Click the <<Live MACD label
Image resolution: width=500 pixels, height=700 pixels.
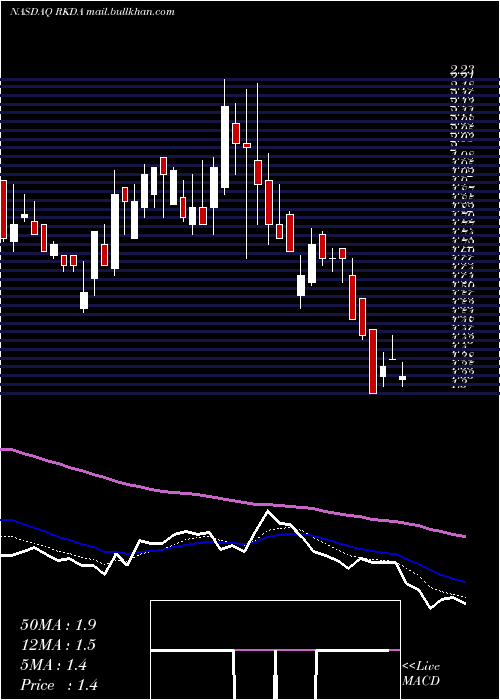[421, 674]
